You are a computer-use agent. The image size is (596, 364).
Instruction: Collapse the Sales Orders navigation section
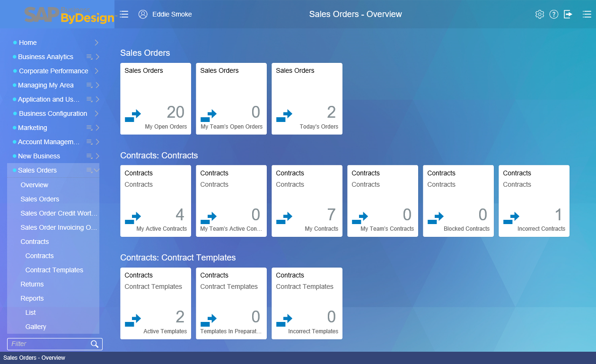[96, 170]
